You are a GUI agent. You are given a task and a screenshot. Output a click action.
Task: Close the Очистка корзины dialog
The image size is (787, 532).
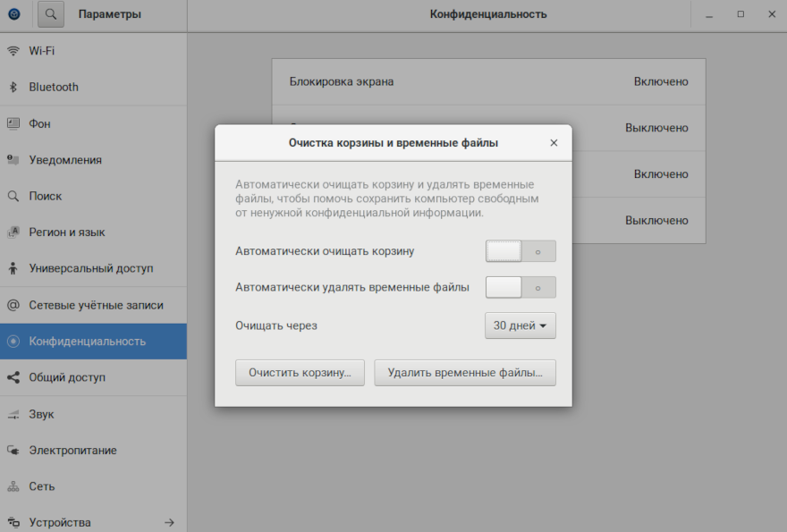pos(554,143)
